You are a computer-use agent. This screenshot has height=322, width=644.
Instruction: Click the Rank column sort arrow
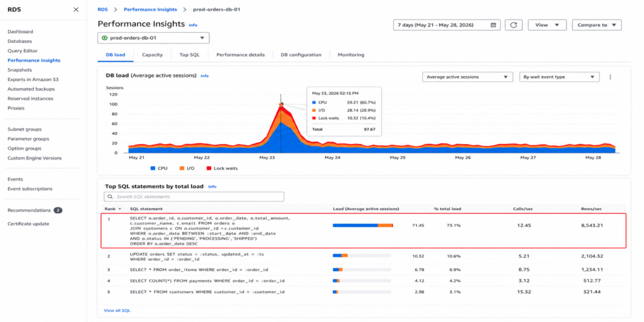(x=120, y=209)
